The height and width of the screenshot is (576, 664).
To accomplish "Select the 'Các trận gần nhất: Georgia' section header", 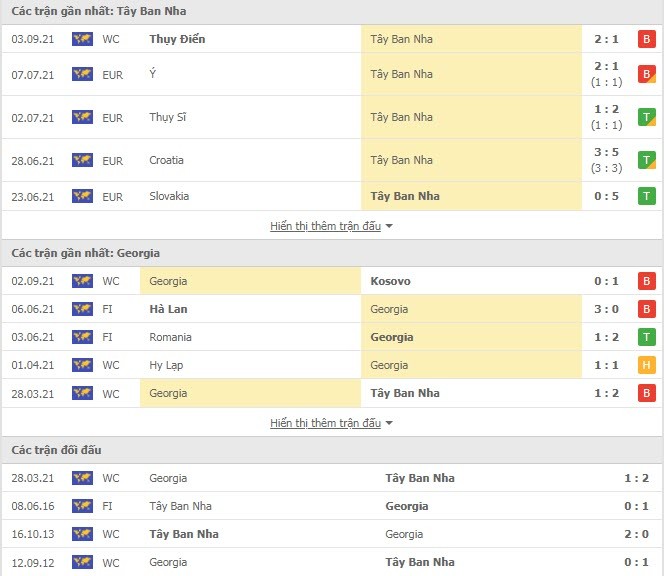I will click(x=332, y=253).
